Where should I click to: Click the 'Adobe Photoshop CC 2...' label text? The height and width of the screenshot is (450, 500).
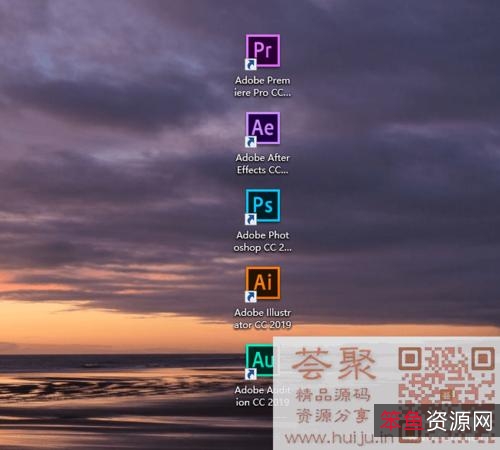(x=263, y=241)
